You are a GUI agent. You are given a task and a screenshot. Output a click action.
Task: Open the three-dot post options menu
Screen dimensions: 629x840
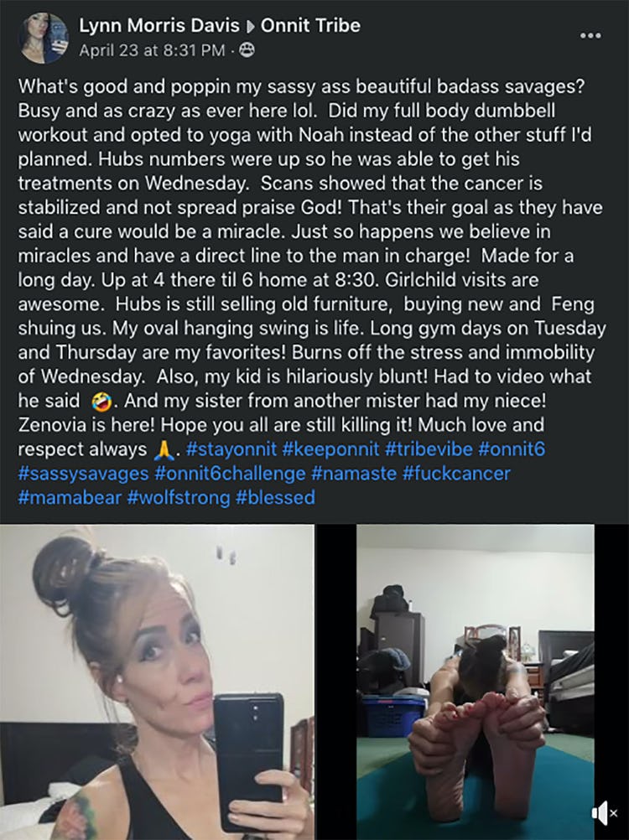coord(590,35)
